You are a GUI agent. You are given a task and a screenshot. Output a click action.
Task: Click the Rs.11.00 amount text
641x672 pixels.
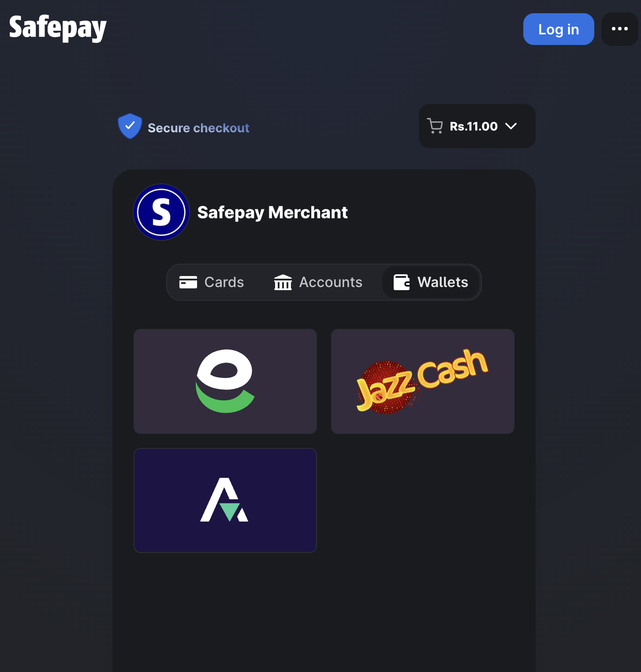[473, 127]
